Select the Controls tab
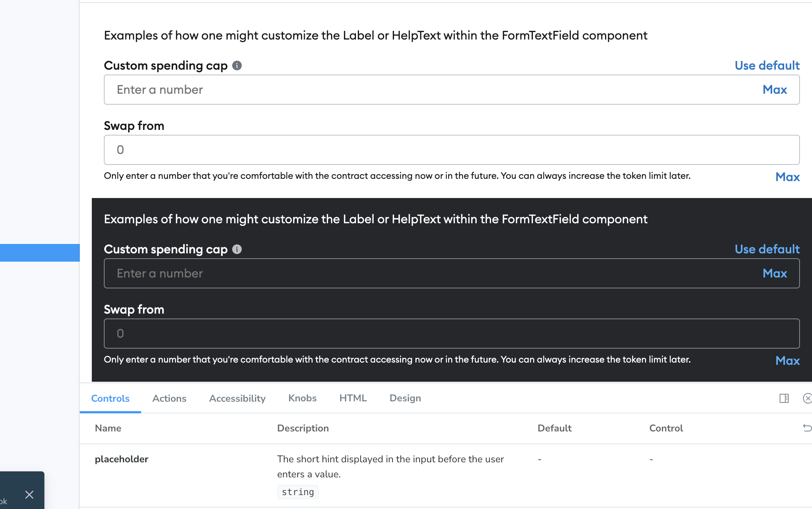Image resolution: width=812 pixels, height=509 pixels. point(110,398)
